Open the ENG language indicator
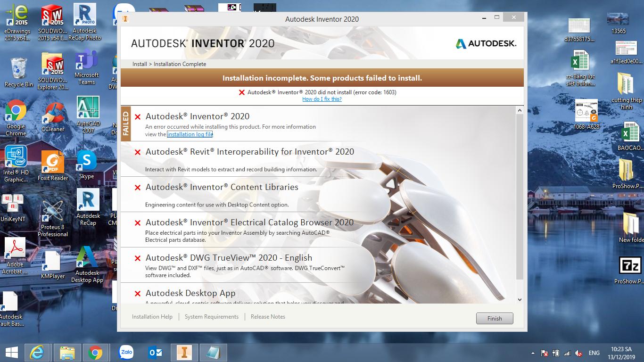The image size is (644, 362). tap(594, 352)
